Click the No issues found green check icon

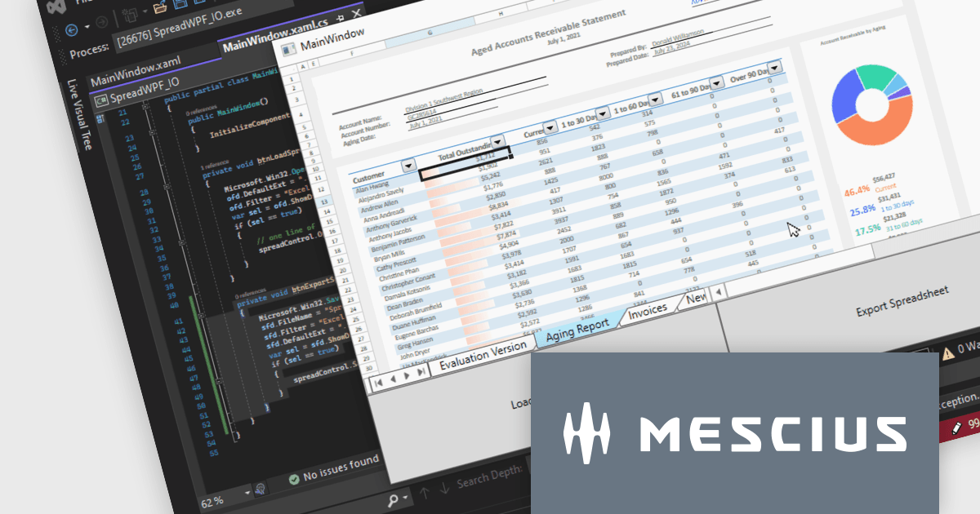coord(294,480)
